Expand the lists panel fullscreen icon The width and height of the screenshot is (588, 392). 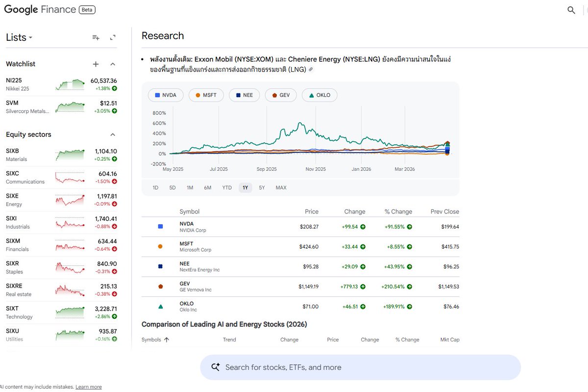113,38
